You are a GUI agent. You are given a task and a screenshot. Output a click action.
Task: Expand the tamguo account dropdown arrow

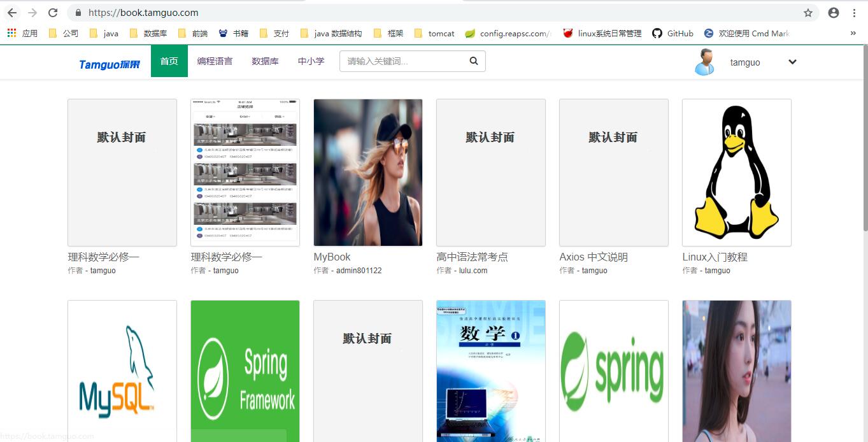(x=792, y=62)
